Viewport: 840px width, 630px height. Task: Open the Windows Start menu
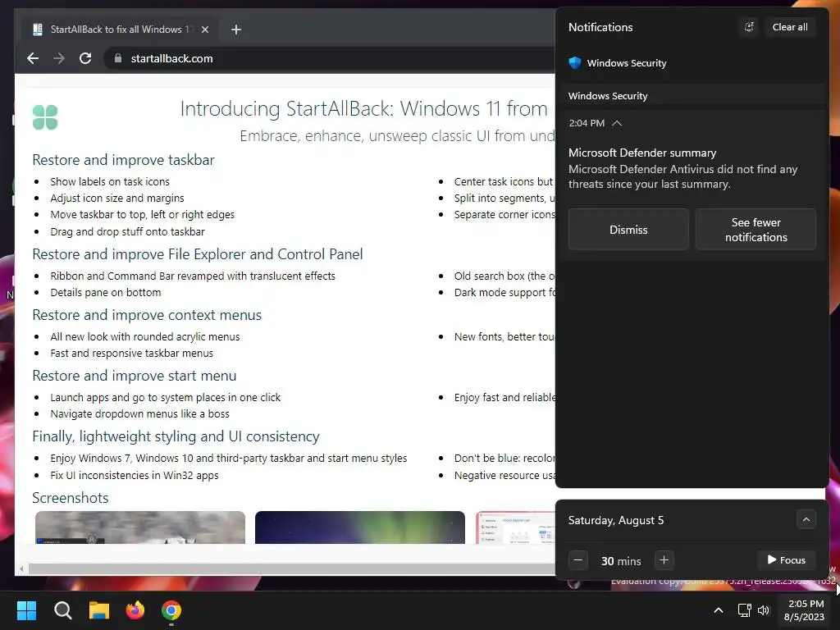[x=26, y=610]
